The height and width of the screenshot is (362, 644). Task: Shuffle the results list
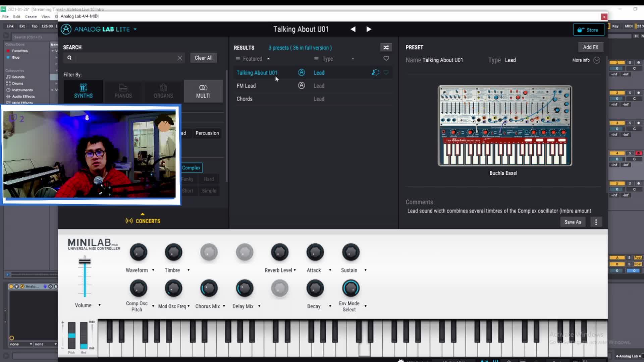[386, 48]
